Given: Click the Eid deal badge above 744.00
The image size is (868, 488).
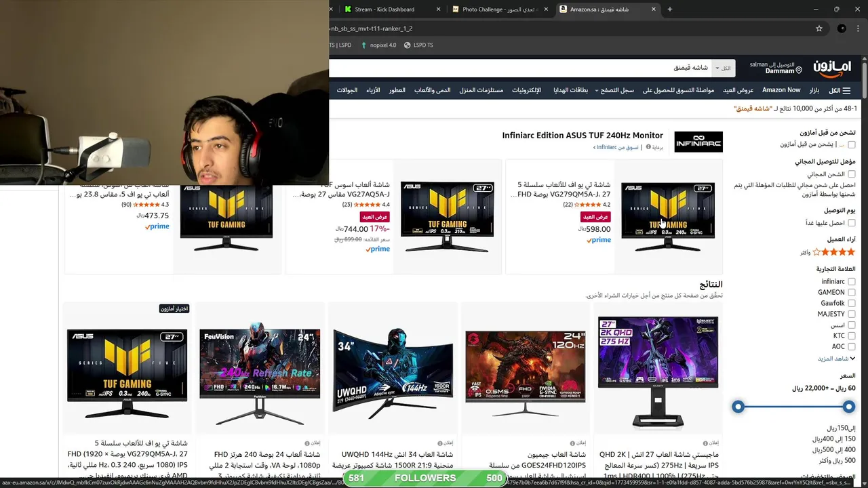Looking at the screenshot, I should pos(375,217).
